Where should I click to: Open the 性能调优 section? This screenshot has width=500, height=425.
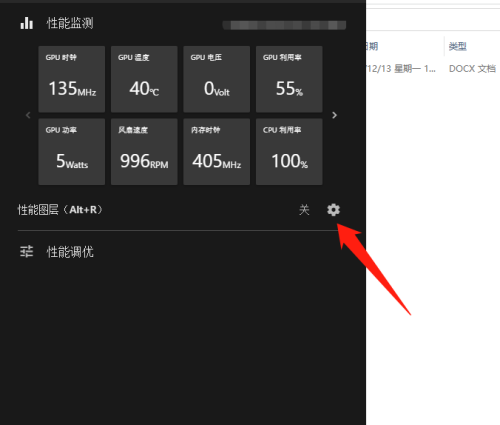coord(70,252)
